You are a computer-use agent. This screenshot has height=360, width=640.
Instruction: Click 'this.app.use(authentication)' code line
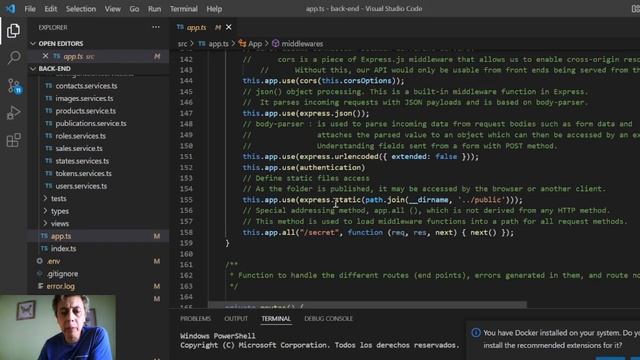(x=304, y=167)
